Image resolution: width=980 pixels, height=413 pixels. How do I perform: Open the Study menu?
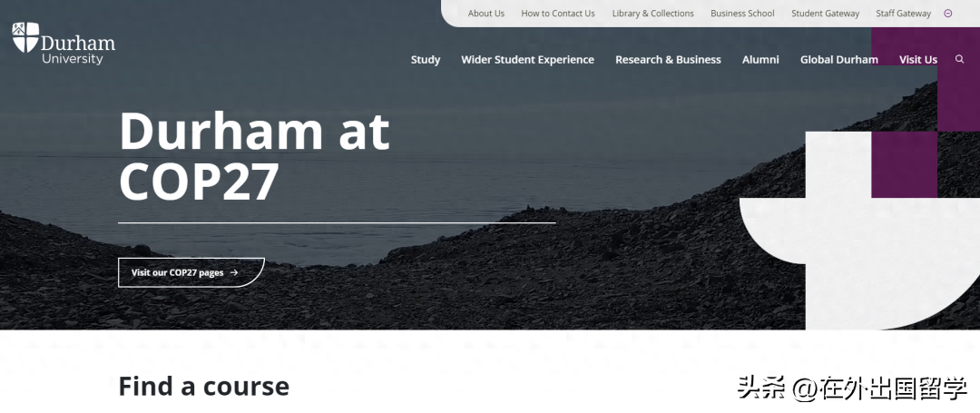[426, 59]
